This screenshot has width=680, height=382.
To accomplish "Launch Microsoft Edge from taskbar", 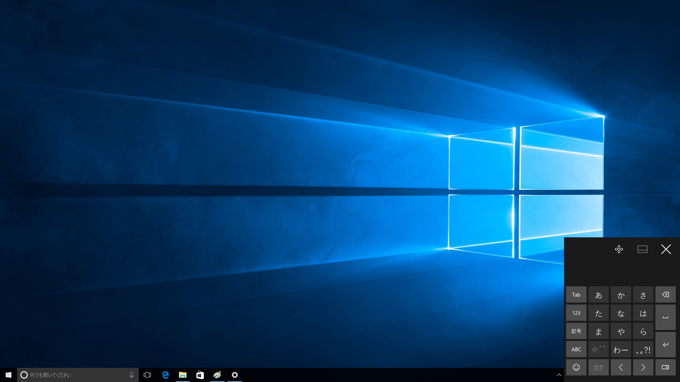I will coord(165,375).
